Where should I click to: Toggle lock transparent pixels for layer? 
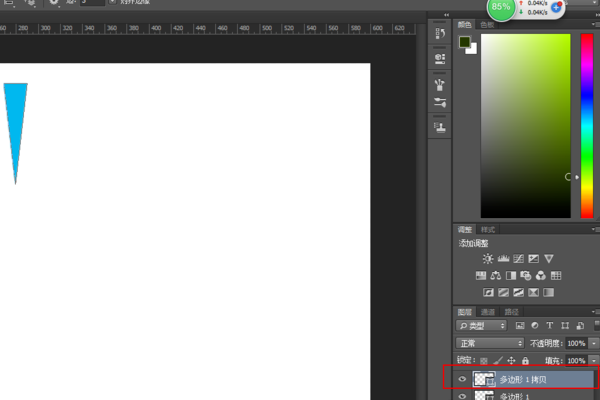pos(483,360)
